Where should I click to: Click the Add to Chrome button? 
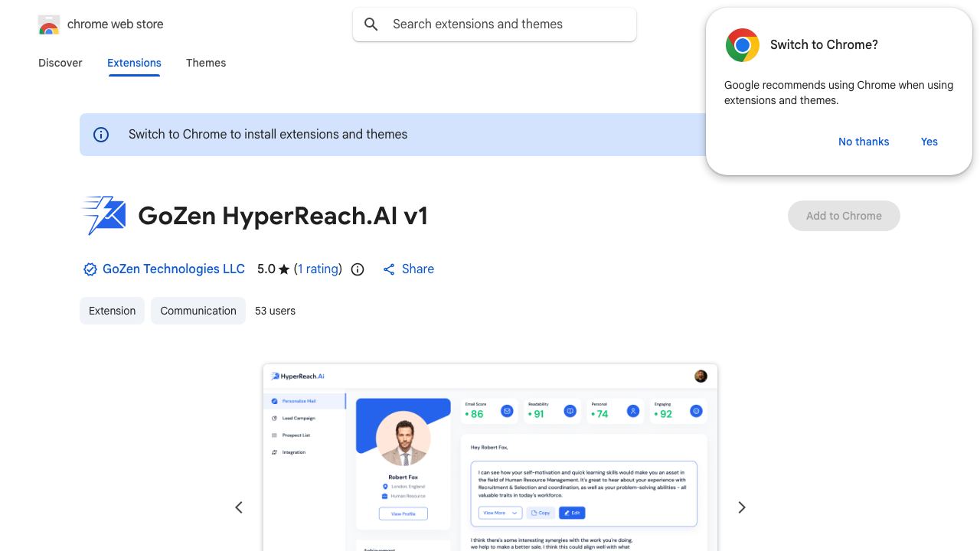pyautogui.click(x=844, y=216)
